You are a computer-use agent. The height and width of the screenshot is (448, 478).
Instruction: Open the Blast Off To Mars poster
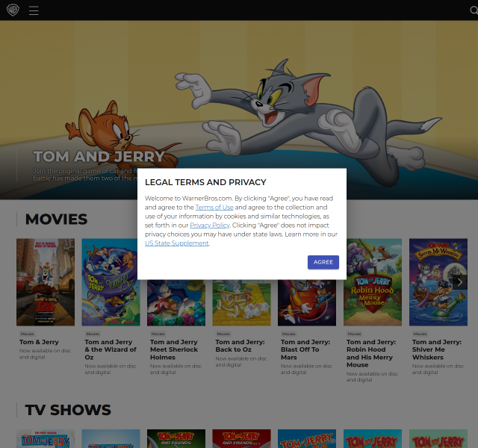coord(307,302)
